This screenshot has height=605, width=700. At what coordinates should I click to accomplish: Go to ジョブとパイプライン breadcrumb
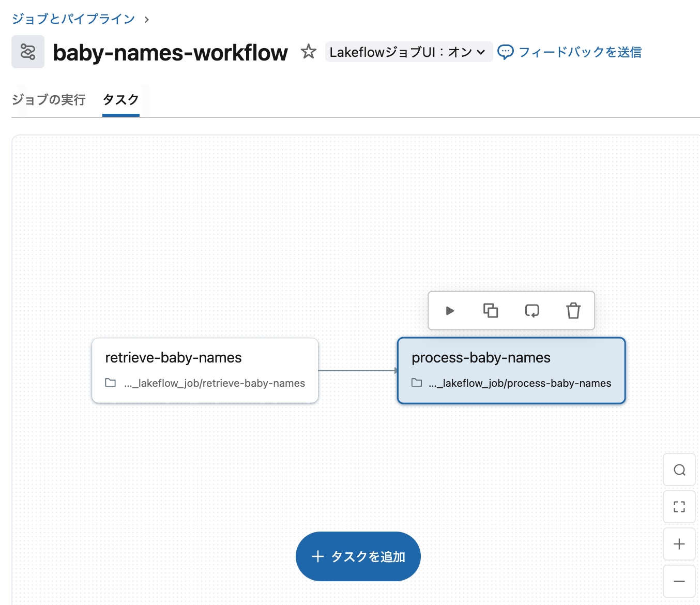coord(73,19)
